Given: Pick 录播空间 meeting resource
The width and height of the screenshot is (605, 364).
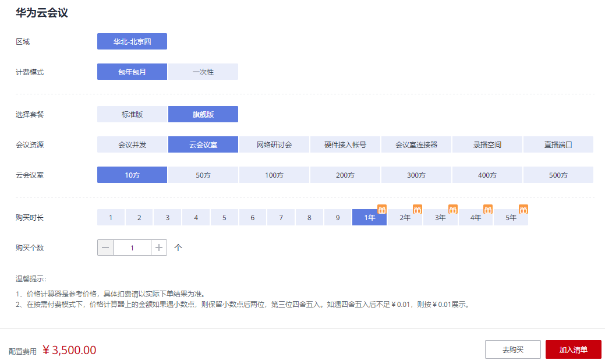Looking at the screenshot, I should pyautogui.click(x=487, y=144).
